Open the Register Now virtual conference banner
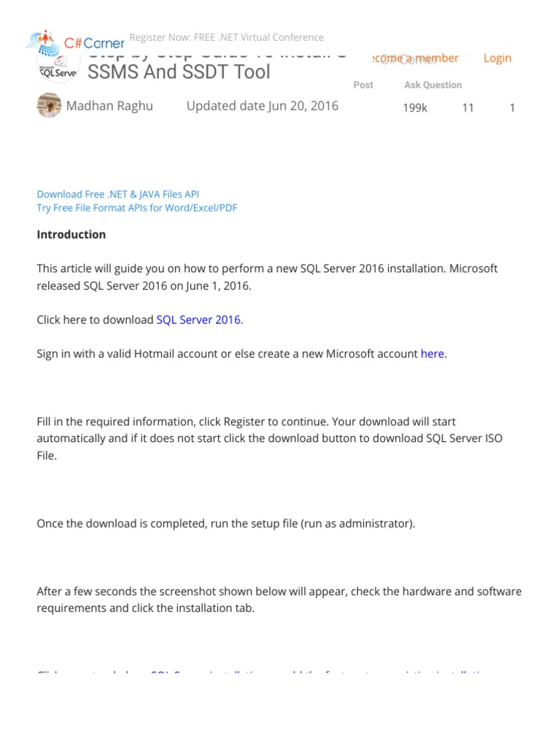This screenshot has width=560, height=747. point(226,37)
